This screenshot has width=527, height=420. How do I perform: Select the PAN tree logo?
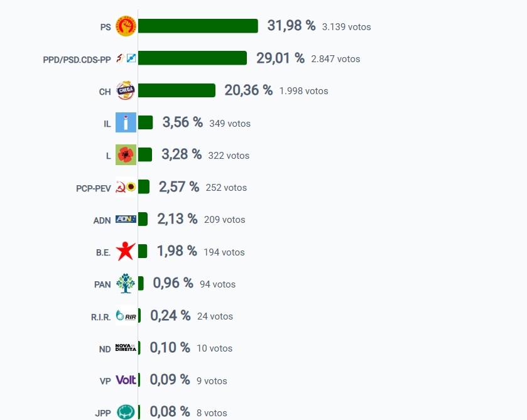[x=126, y=283]
